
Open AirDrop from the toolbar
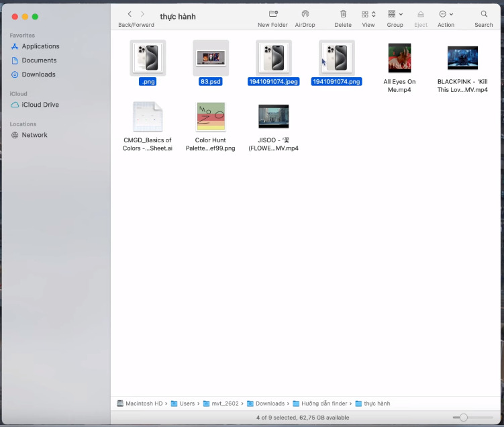tap(305, 14)
